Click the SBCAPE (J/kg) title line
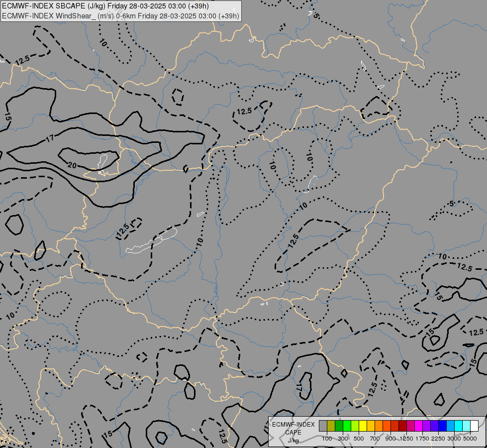The image size is (487, 448). tap(105, 6)
